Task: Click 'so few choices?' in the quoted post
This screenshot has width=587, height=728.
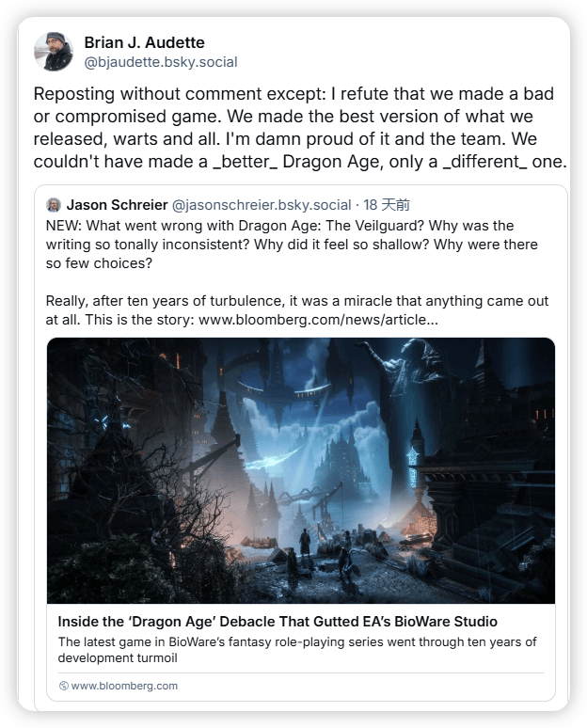Action: pyautogui.click(x=99, y=263)
